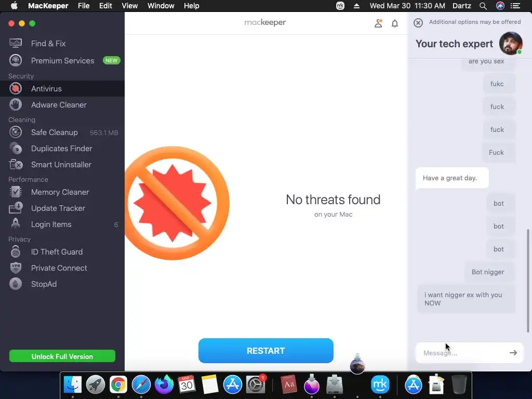The image size is (532, 399).
Task: Close the tech expert chat panel
Action: coord(418,23)
